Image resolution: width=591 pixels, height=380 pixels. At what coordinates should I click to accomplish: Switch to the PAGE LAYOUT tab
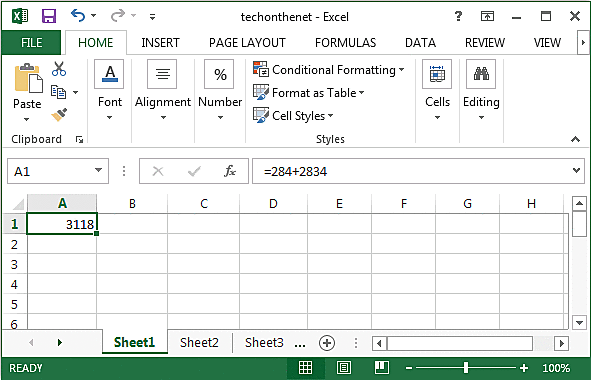click(x=247, y=43)
